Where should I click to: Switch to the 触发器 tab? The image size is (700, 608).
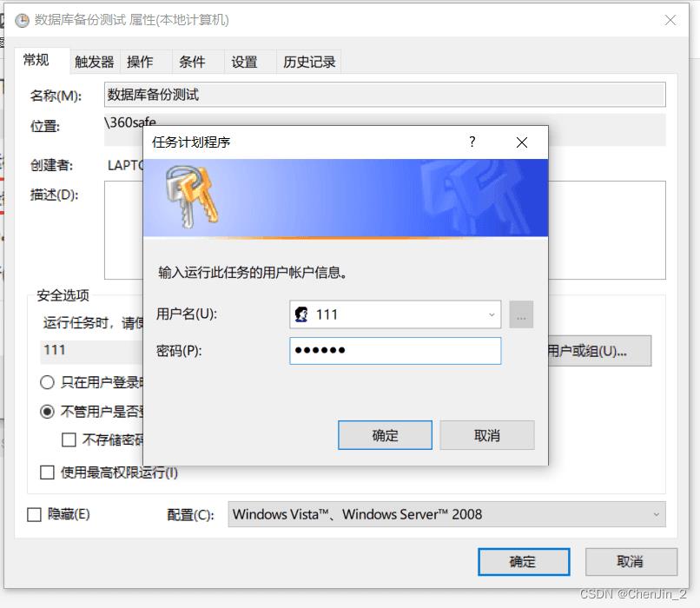click(94, 62)
